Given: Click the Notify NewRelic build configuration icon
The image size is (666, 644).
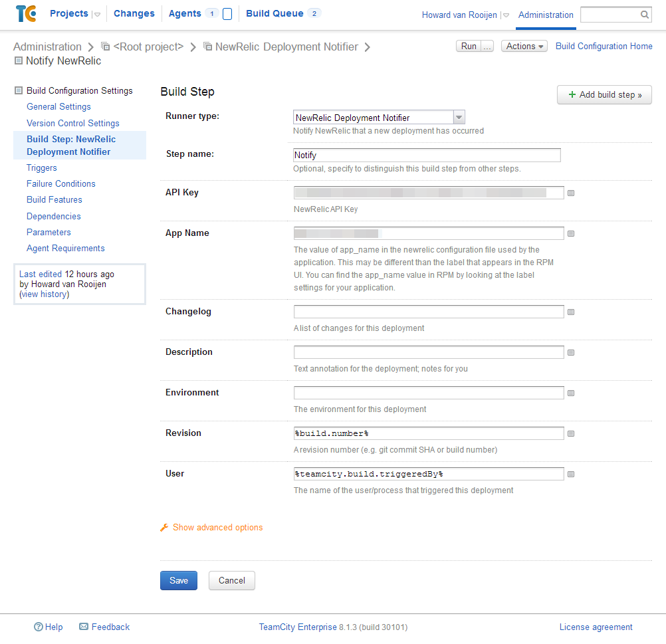Looking at the screenshot, I should pyautogui.click(x=18, y=60).
